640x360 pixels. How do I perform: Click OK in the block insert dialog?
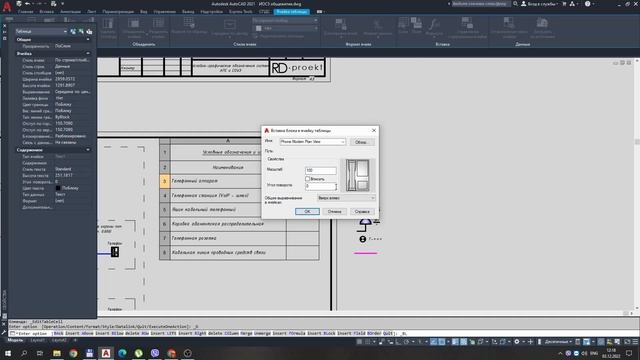[307, 211]
